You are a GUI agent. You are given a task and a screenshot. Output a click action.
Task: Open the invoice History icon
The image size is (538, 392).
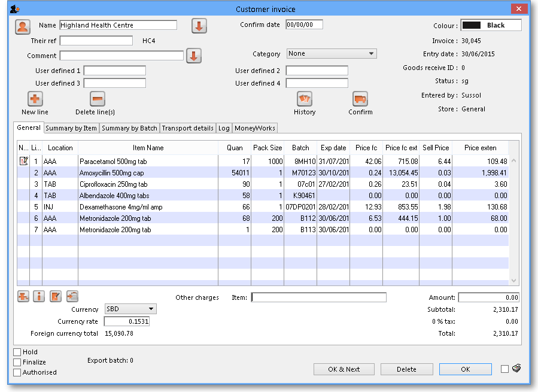(305, 99)
